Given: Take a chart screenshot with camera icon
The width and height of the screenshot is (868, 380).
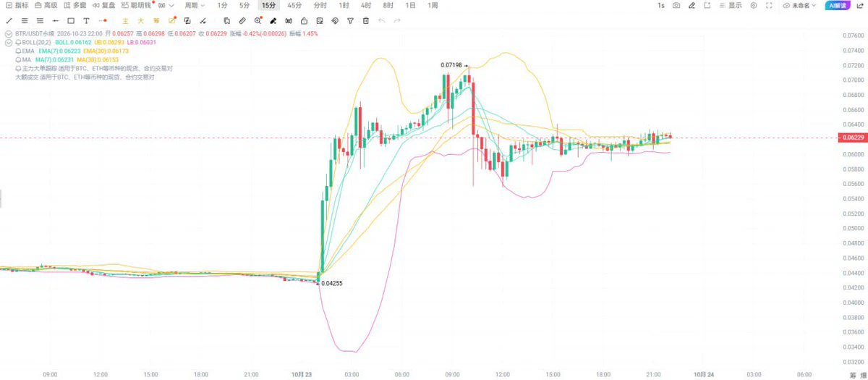Looking at the screenshot, I should coord(676,6).
